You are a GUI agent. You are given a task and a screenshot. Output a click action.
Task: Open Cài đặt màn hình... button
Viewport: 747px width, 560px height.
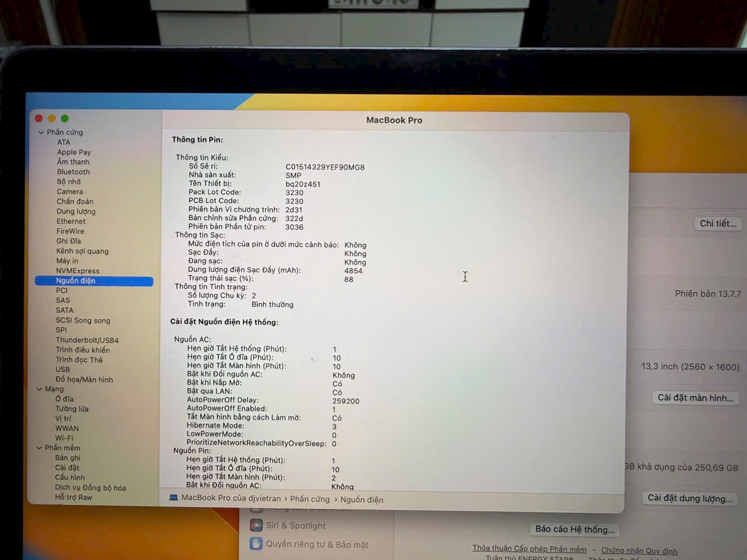[x=695, y=398]
